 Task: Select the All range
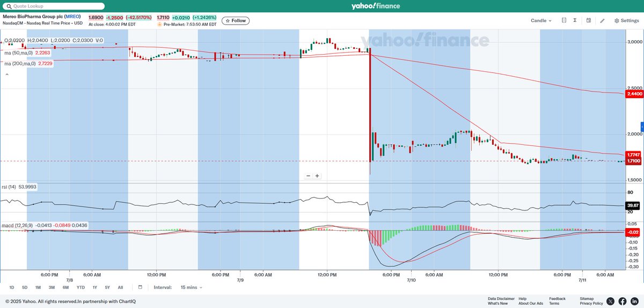(x=120, y=288)
